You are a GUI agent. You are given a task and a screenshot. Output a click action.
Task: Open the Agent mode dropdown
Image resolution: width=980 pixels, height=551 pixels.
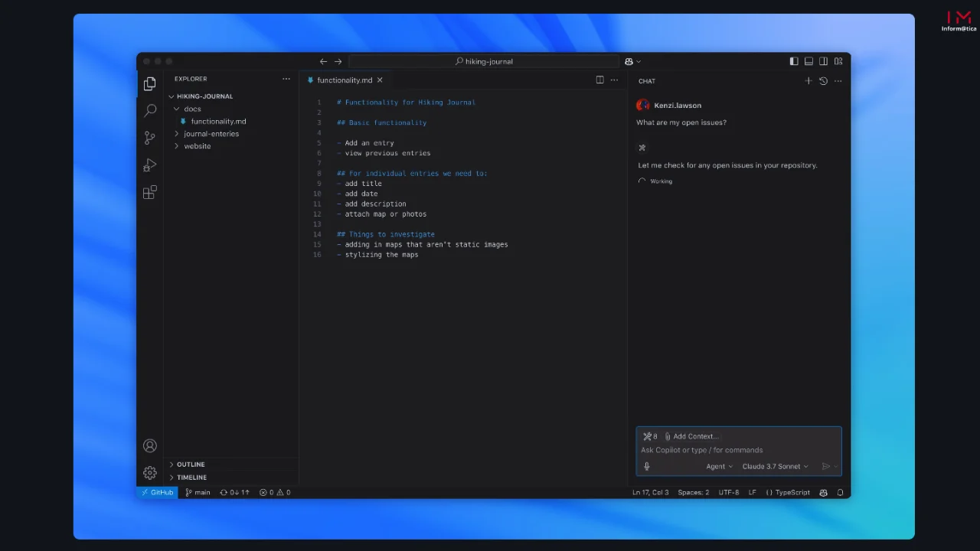(719, 466)
